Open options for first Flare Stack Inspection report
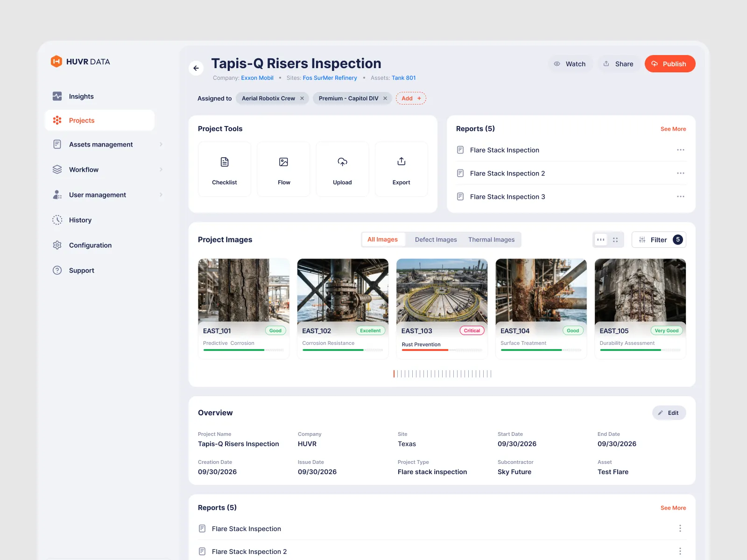This screenshot has width=747, height=560. click(681, 150)
